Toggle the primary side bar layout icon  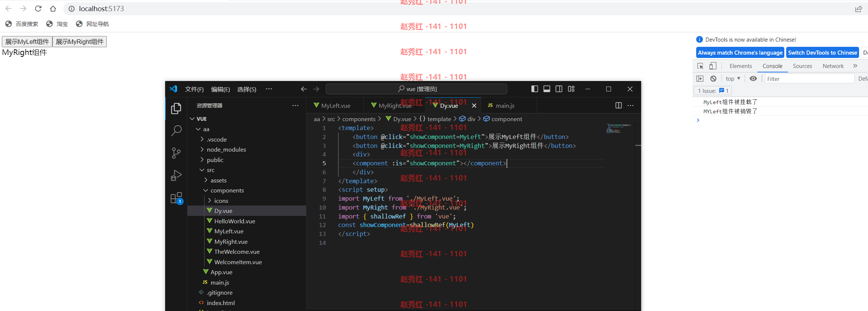pos(534,89)
